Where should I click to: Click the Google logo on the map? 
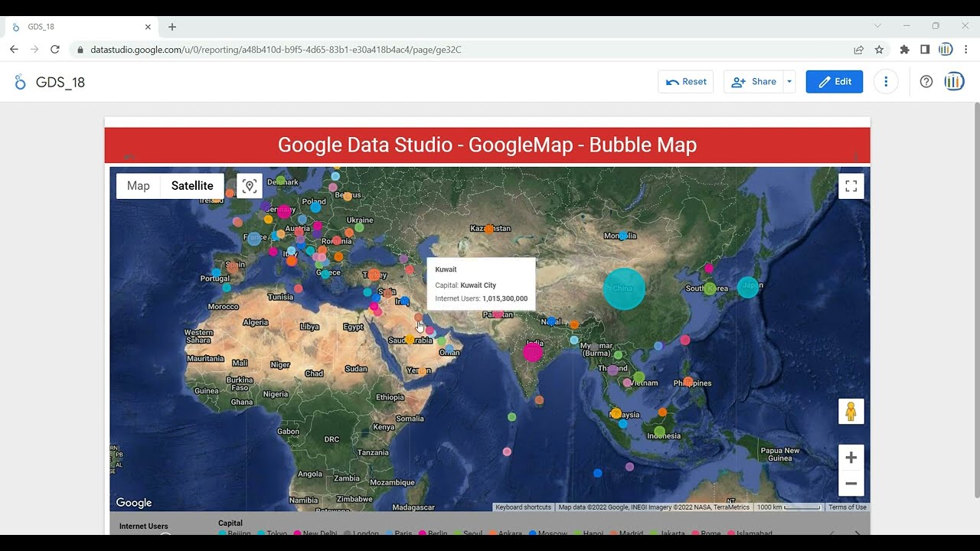pyautogui.click(x=134, y=503)
